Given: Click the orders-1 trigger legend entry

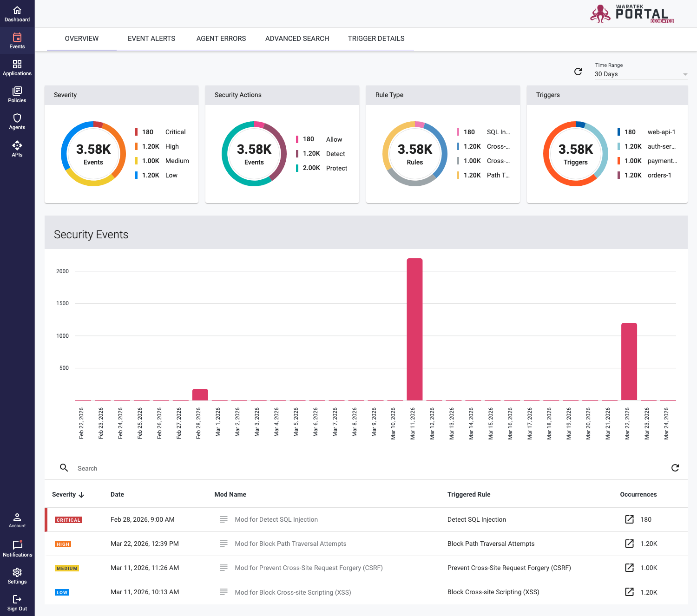Looking at the screenshot, I should point(644,175).
